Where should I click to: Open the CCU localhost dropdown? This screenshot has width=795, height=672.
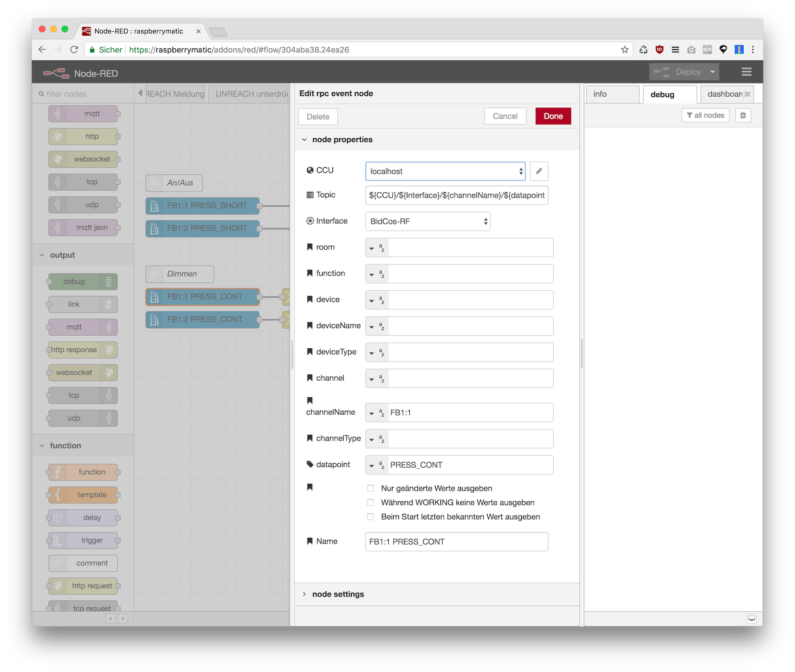pos(445,171)
